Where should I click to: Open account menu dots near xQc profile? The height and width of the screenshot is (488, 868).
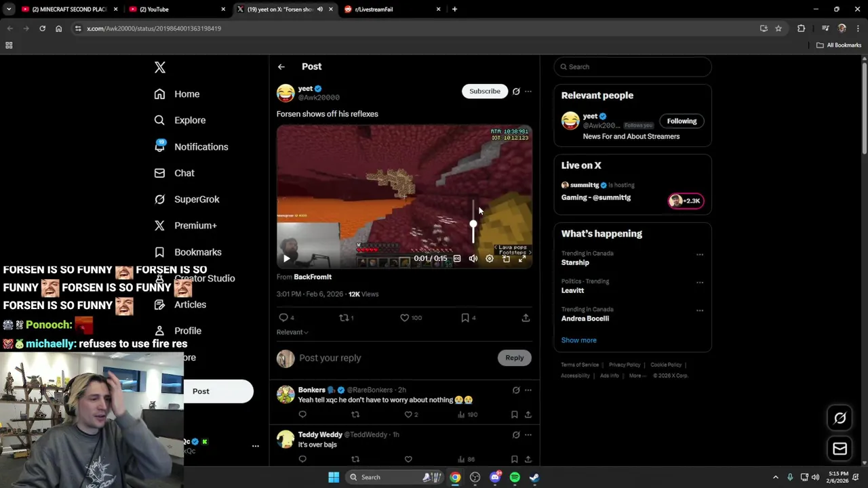pyautogui.click(x=256, y=446)
